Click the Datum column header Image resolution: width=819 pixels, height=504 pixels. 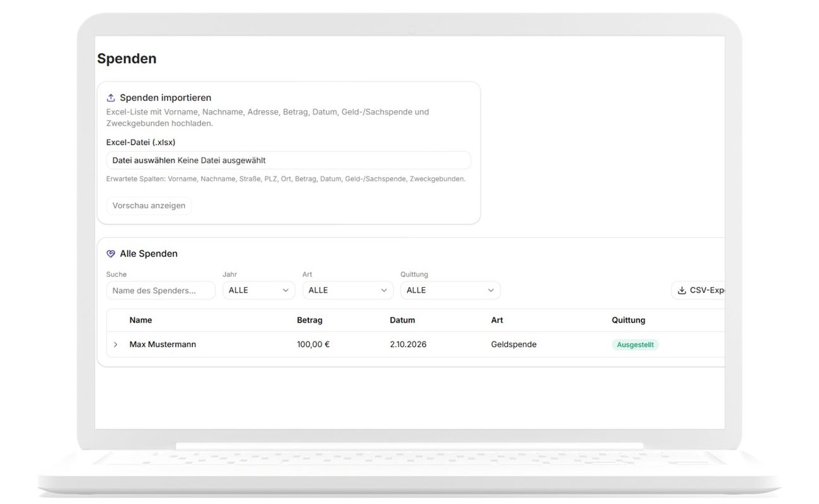403,320
